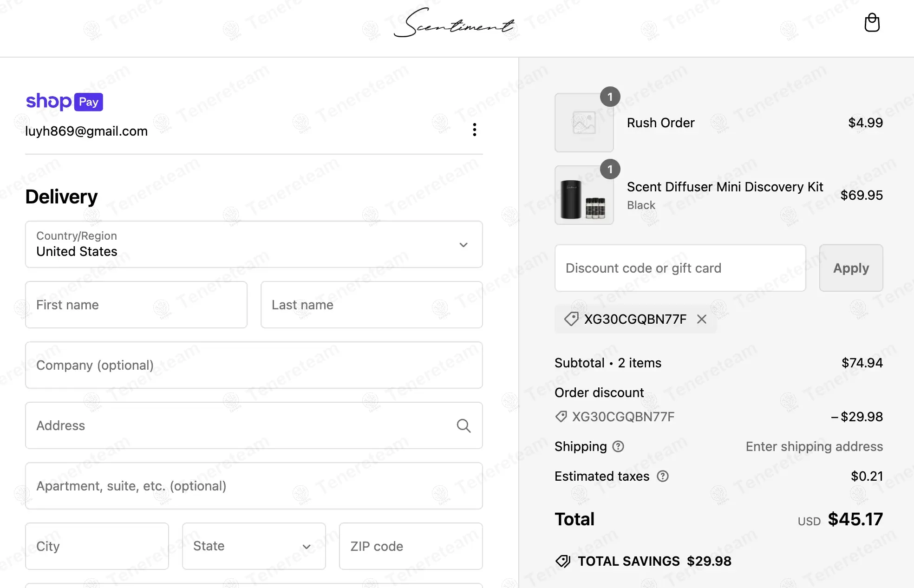The image size is (914, 588).
Task: Click the discount code or gift card field
Action: pos(680,268)
